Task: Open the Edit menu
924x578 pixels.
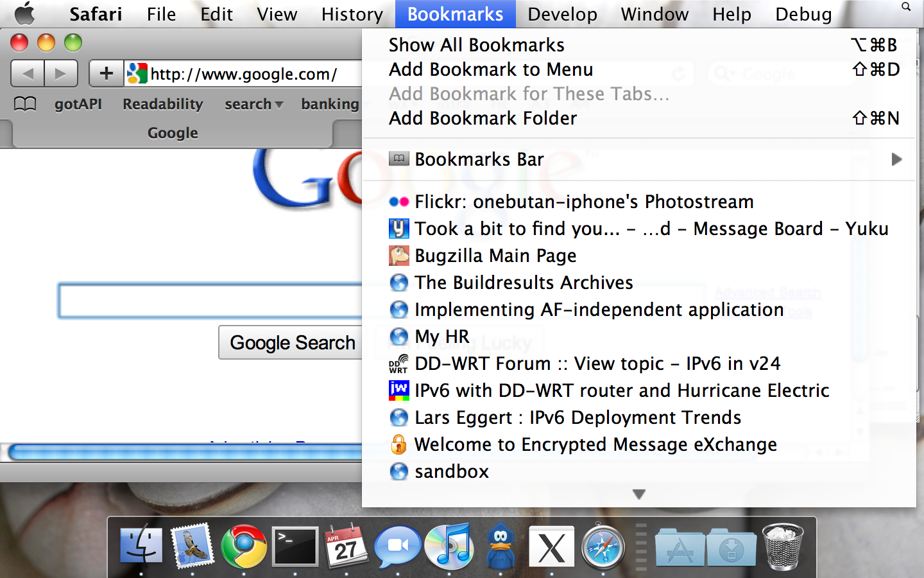Action: point(216,14)
